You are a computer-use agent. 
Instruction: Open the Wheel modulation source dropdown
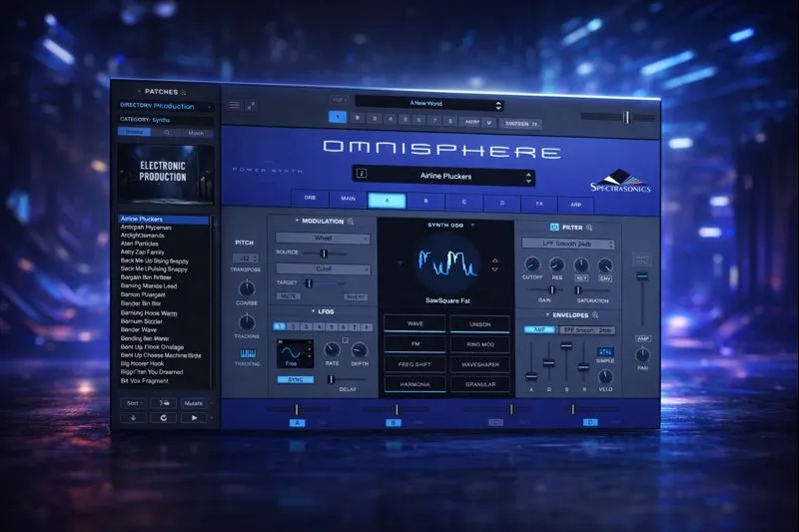(323, 238)
